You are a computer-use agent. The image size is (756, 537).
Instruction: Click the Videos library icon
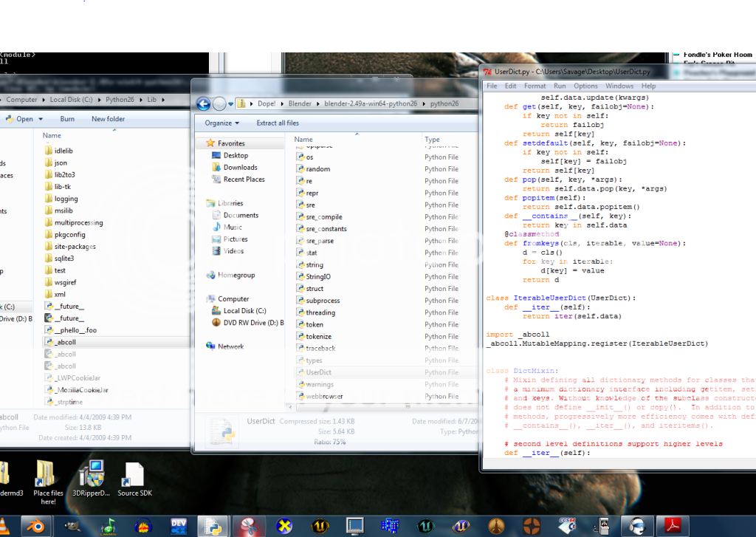(216, 251)
